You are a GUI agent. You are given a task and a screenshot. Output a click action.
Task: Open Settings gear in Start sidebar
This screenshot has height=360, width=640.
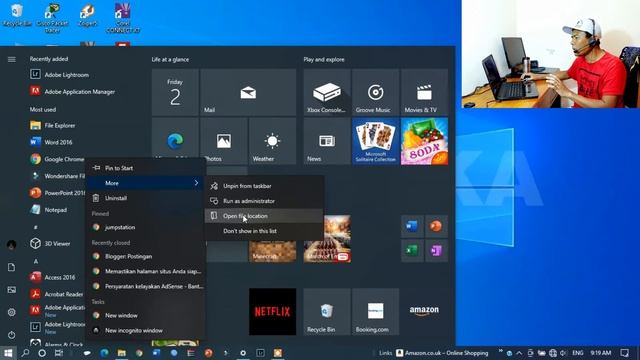(11, 312)
